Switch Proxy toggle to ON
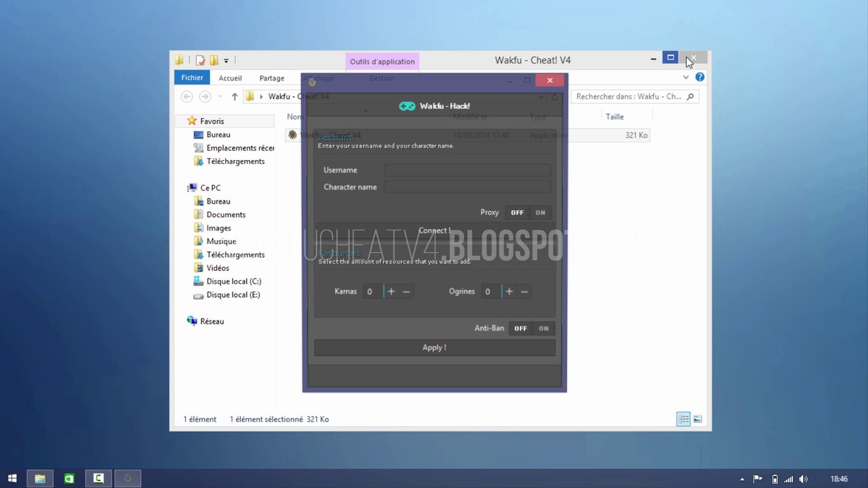Viewport: 868px width, 488px height. pyautogui.click(x=540, y=213)
